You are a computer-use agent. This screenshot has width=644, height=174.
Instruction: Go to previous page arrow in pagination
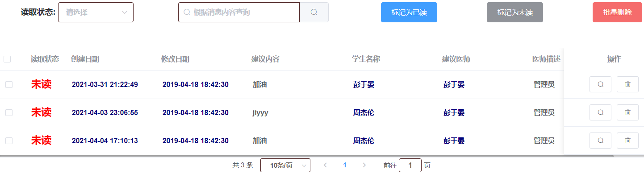[325, 165]
